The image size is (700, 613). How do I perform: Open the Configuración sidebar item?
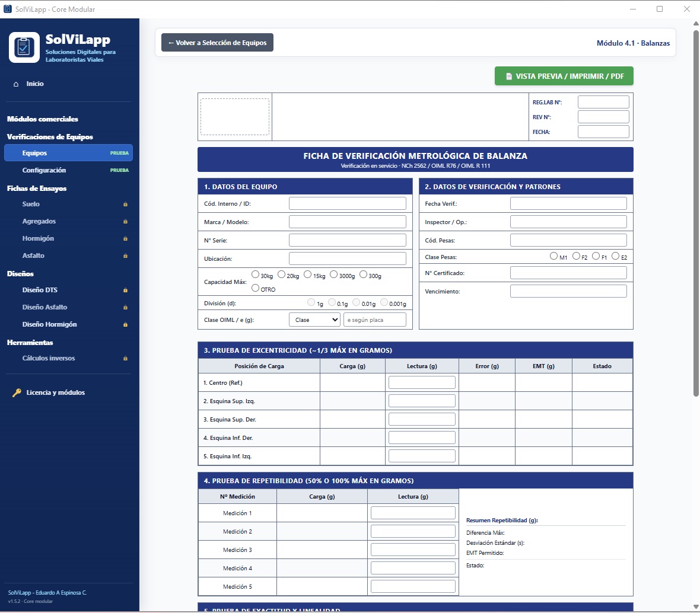(x=69, y=170)
